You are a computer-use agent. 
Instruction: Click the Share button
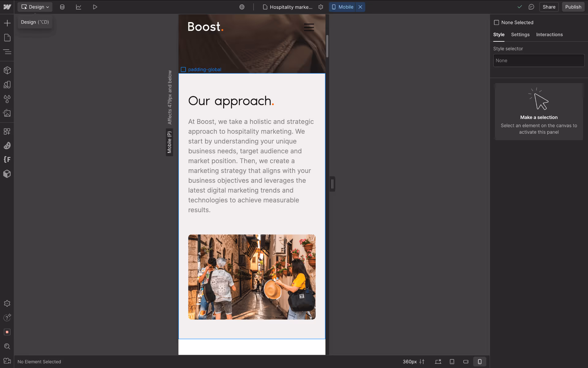tap(549, 7)
